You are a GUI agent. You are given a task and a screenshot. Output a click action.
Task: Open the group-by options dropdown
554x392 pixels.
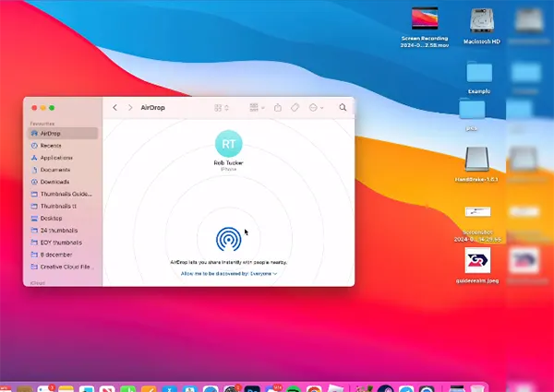(257, 108)
